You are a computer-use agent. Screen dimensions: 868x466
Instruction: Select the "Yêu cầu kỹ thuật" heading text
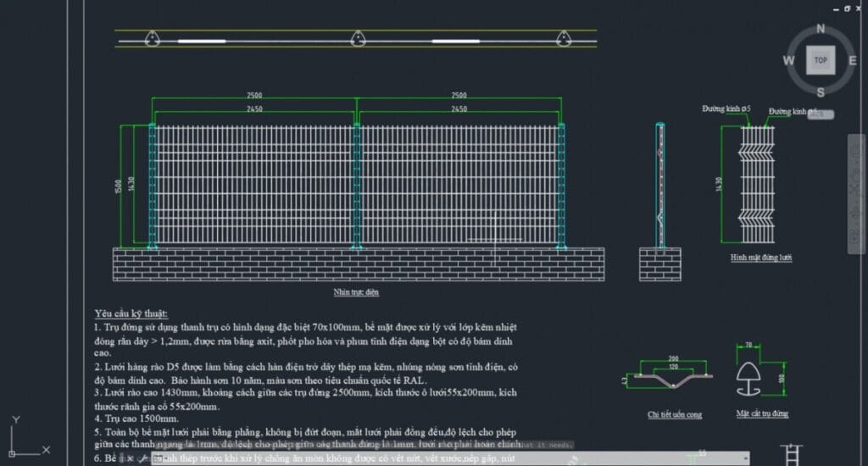[131, 313]
